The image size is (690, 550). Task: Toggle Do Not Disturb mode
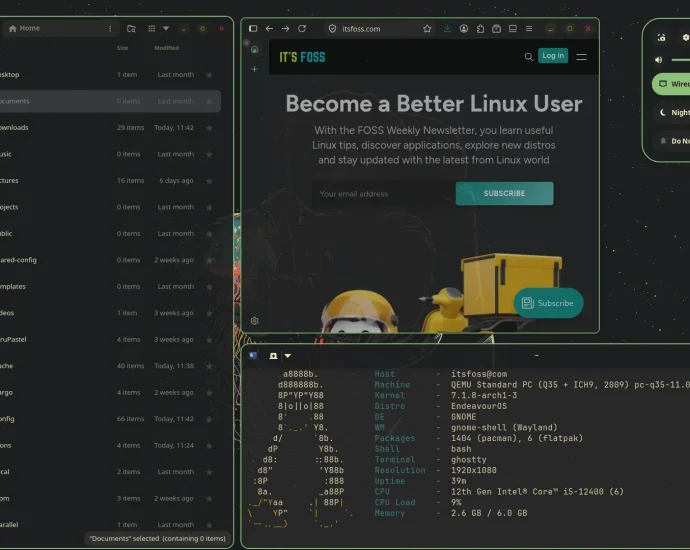[672, 141]
